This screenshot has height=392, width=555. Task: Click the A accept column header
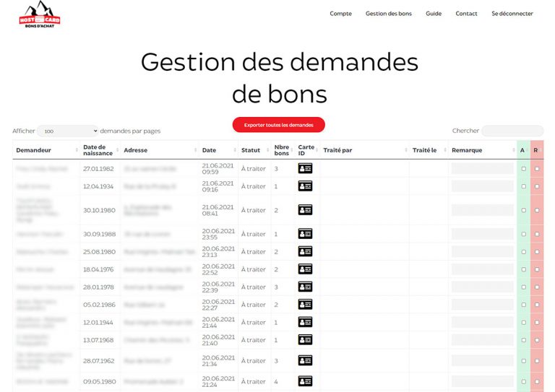click(x=523, y=150)
